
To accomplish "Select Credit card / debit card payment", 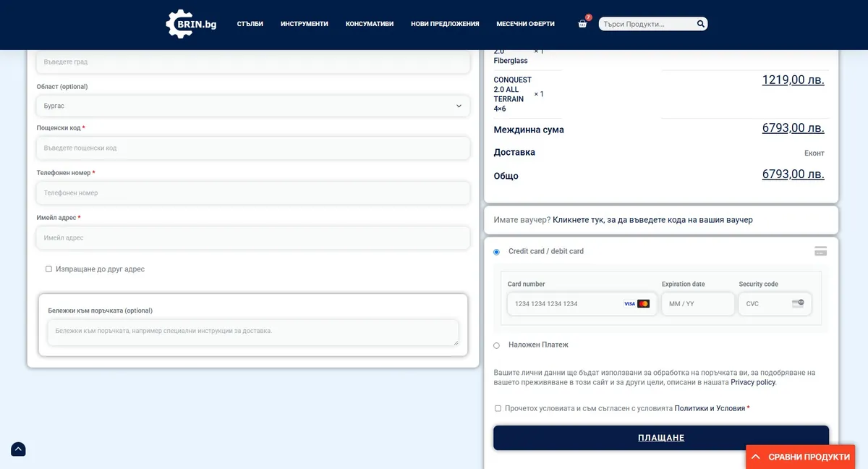I will point(496,252).
